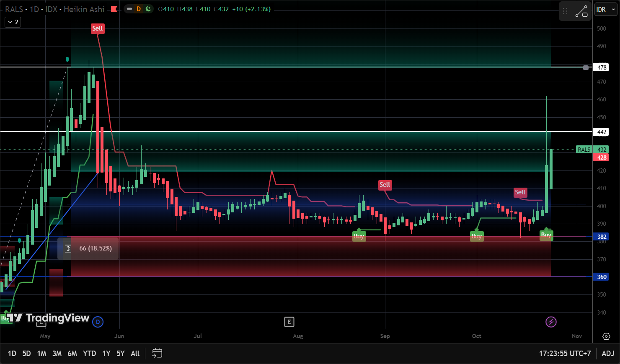Expand the collapsed indicators legend showing 2
This screenshot has height=364, width=620.
[13, 22]
